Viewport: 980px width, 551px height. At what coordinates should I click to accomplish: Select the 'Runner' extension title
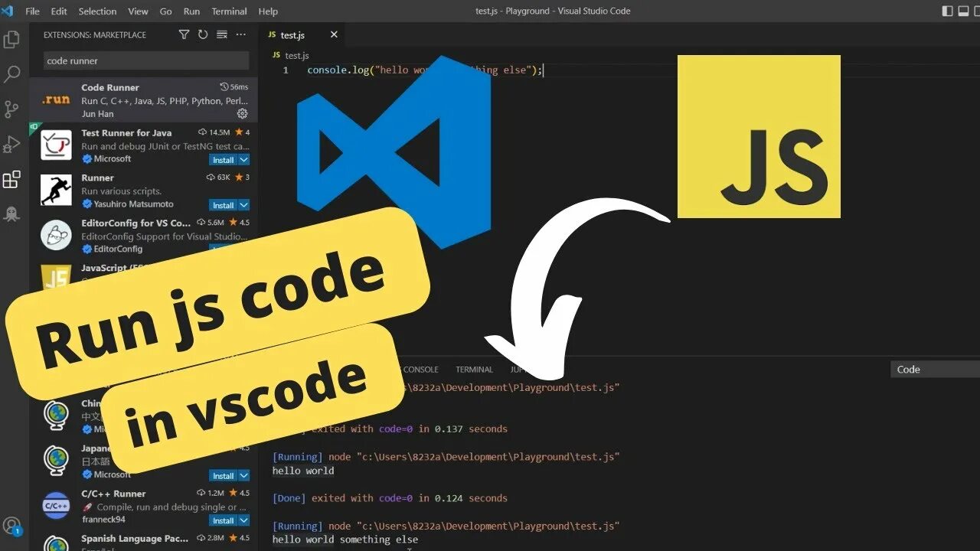[x=97, y=178]
